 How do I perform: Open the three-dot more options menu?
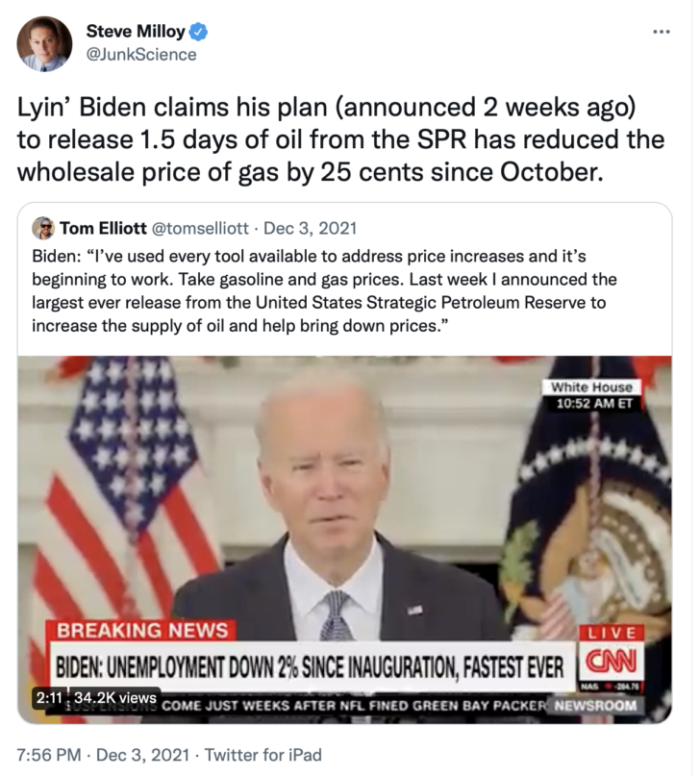coord(661,32)
